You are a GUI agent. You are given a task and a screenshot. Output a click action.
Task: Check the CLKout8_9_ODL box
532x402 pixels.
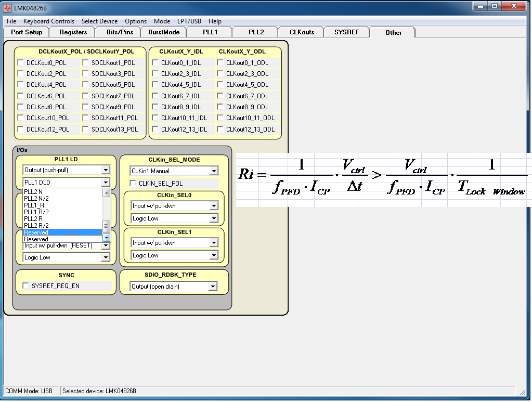(220, 107)
